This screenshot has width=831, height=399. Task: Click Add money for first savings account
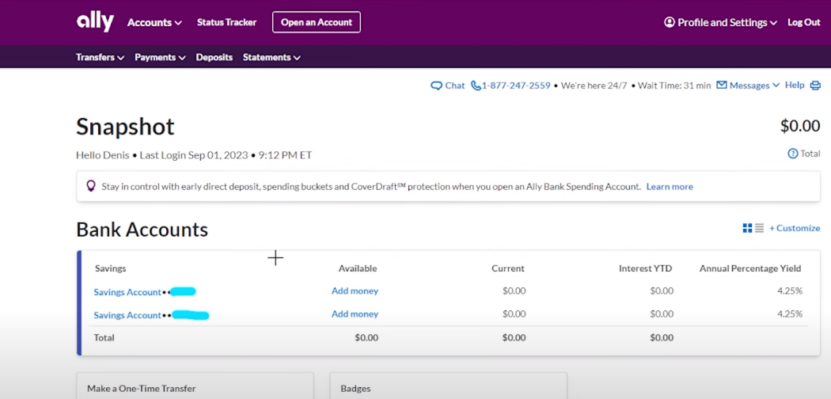[x=355, y=291]
